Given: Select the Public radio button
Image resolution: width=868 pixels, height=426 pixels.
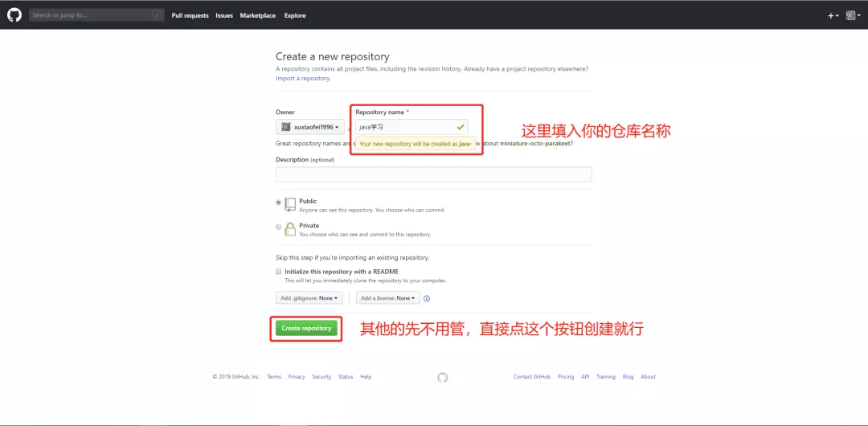Looking at the screenshot, I should [x=278, y=203].
